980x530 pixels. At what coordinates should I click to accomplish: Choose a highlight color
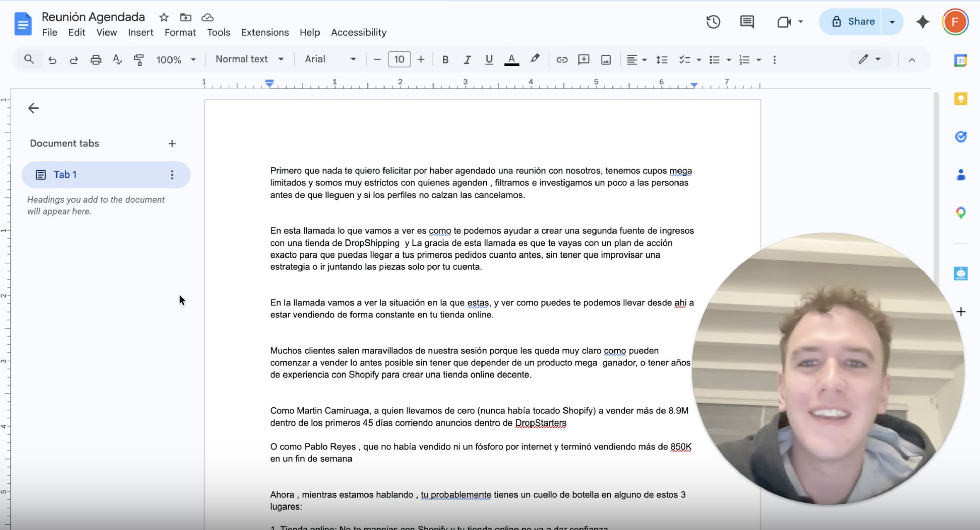(x=535, y=59)
